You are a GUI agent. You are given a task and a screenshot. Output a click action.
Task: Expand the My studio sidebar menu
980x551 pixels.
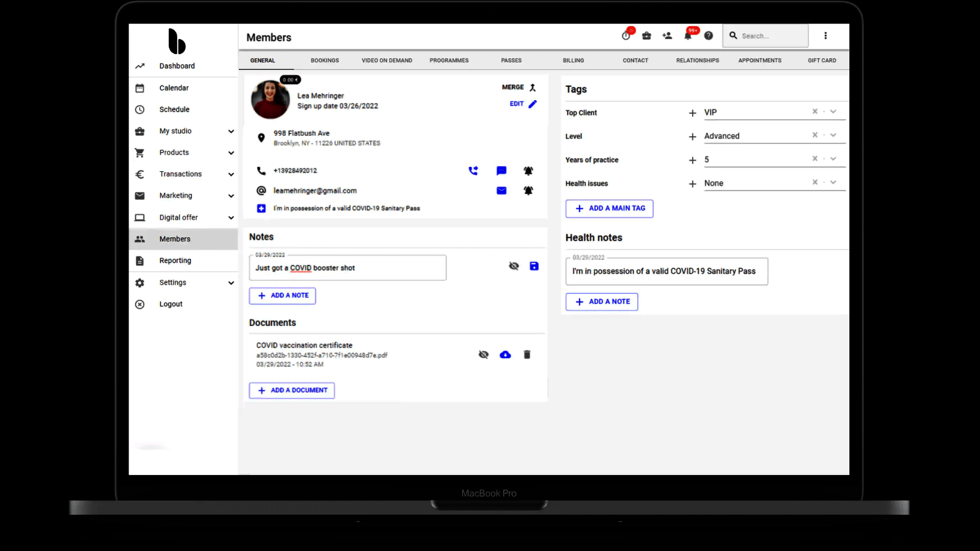coord(231,131)
